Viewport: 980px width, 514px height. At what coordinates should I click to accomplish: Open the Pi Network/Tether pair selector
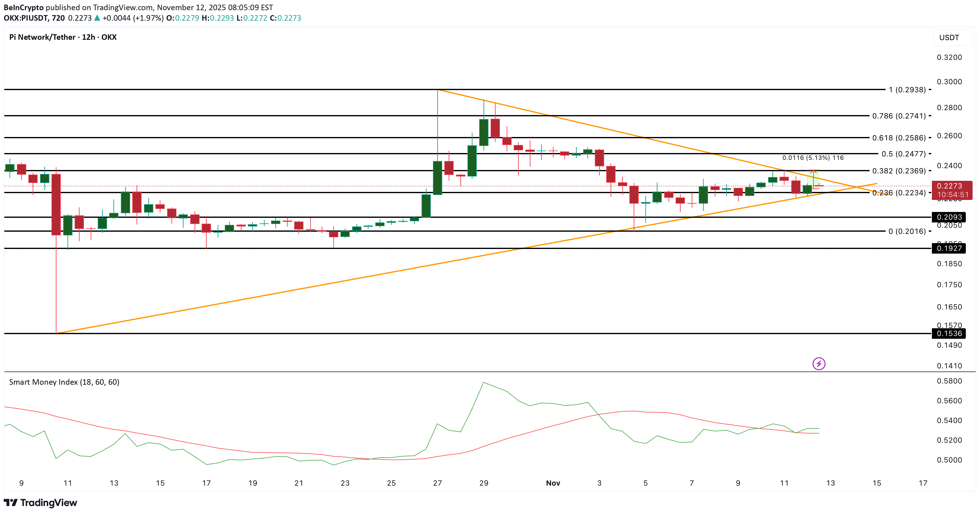pos(42,37)
